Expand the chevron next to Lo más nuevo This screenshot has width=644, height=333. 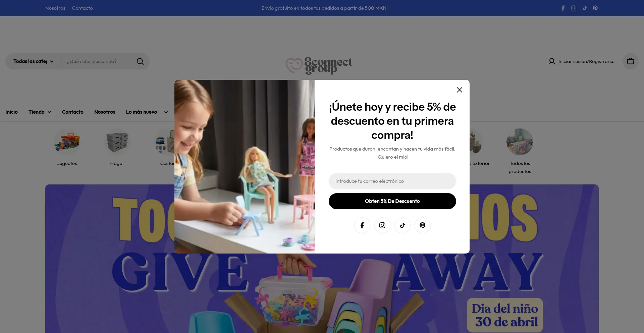click(166, 112)
